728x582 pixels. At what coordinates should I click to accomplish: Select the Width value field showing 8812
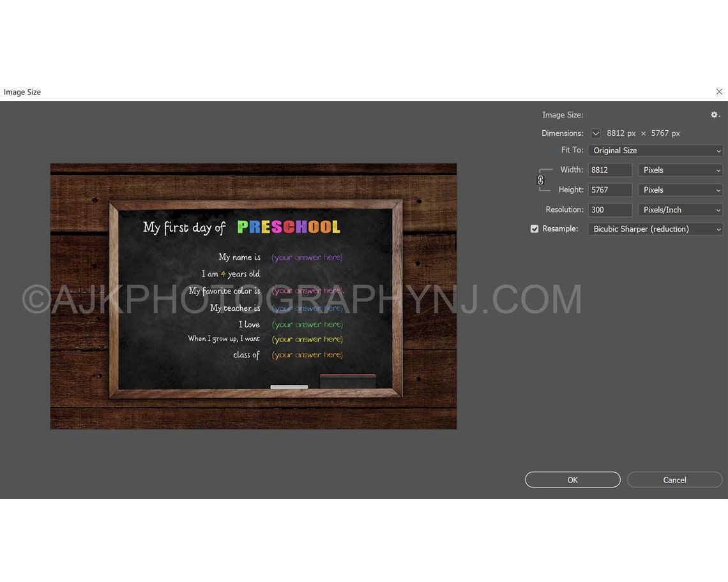[610, 170]
